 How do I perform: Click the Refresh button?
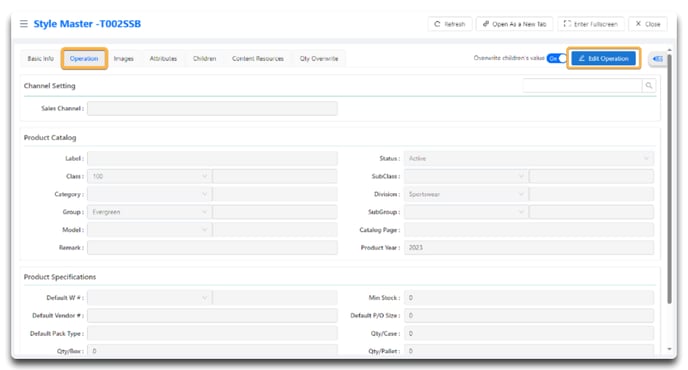[x=450, y=24]
